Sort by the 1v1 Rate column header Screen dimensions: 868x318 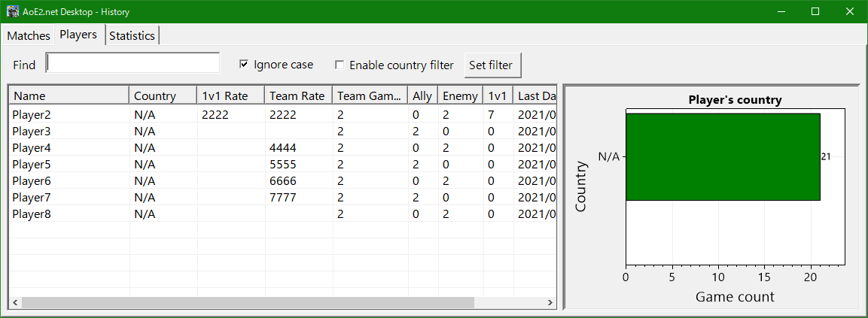coord(230,95)
